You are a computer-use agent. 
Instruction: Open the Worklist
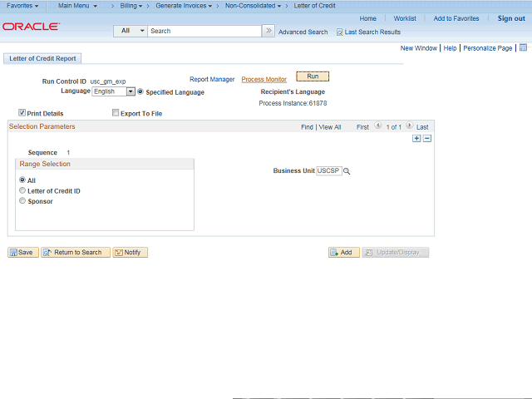coord(405,18)
